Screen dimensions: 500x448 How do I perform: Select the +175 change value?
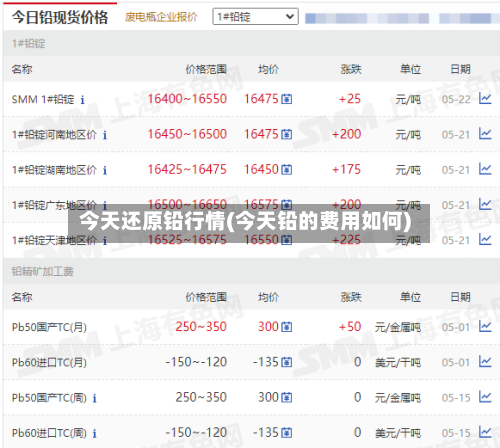coord(346,169)
